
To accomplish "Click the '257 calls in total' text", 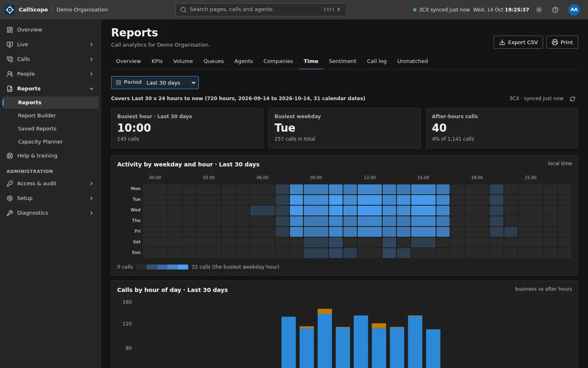I will tap(295, 139).
